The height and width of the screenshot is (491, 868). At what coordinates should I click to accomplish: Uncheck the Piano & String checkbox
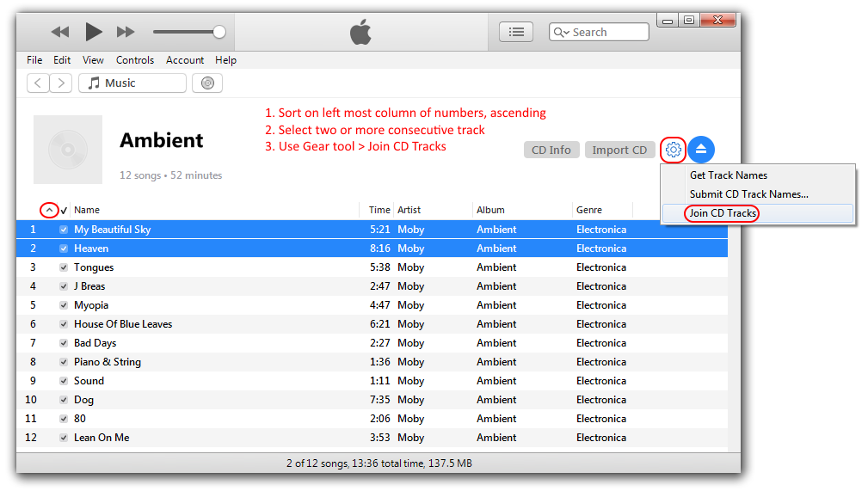tap(64, 362)
